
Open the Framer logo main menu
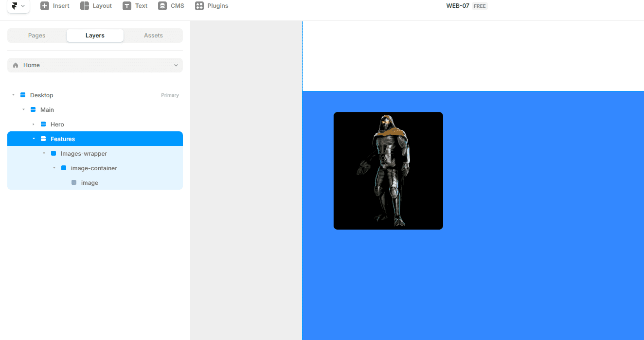pyautogui.click(x=18, y=6)
